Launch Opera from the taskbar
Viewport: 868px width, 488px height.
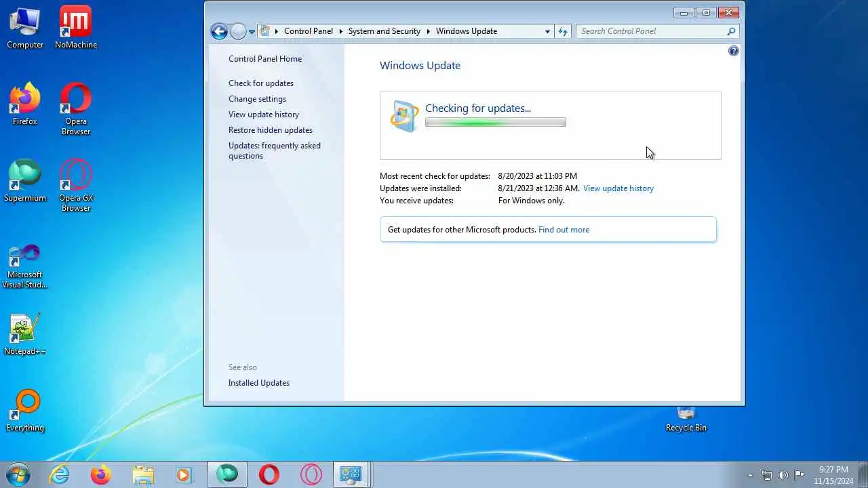[269, 474]
